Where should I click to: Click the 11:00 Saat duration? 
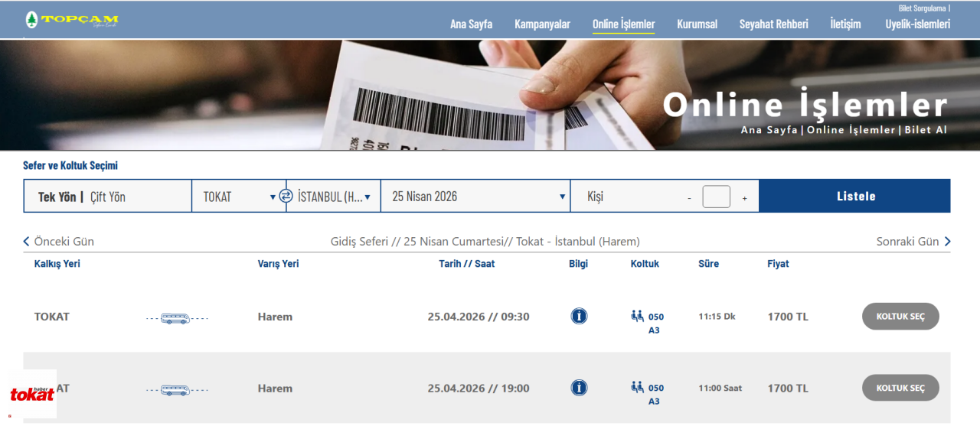pyautogui.click(x=720, y=388)
